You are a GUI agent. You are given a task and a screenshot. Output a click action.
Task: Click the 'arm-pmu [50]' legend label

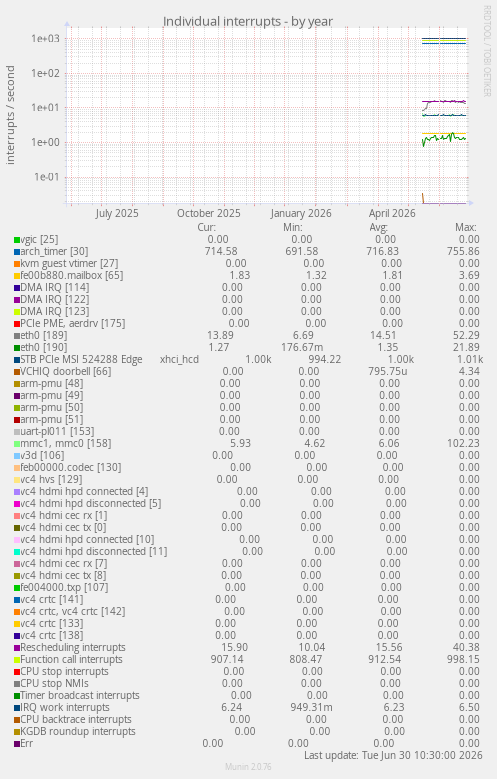click(52, 407)
